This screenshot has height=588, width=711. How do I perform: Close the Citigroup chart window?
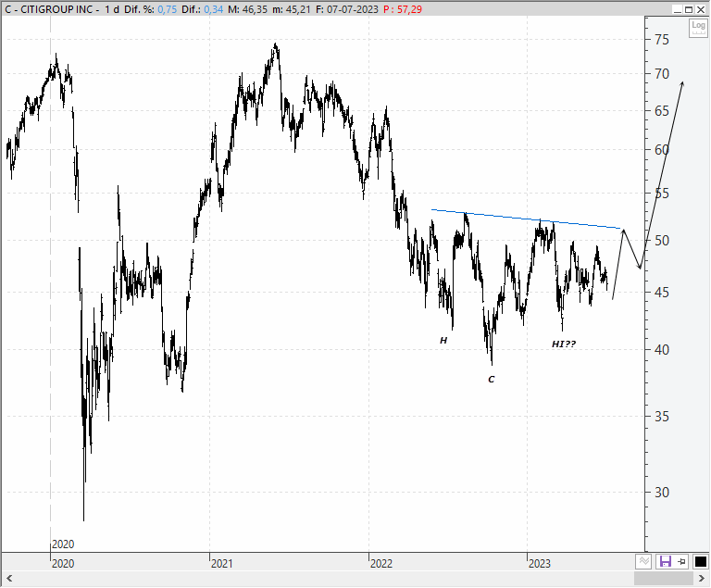701,9
